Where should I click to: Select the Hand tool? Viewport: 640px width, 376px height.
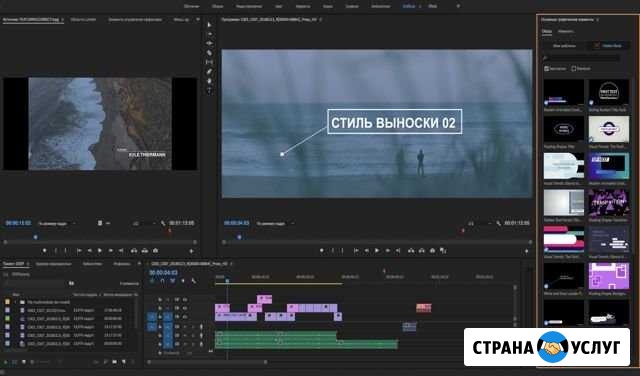pyautogui.click(x=209, y=81)
